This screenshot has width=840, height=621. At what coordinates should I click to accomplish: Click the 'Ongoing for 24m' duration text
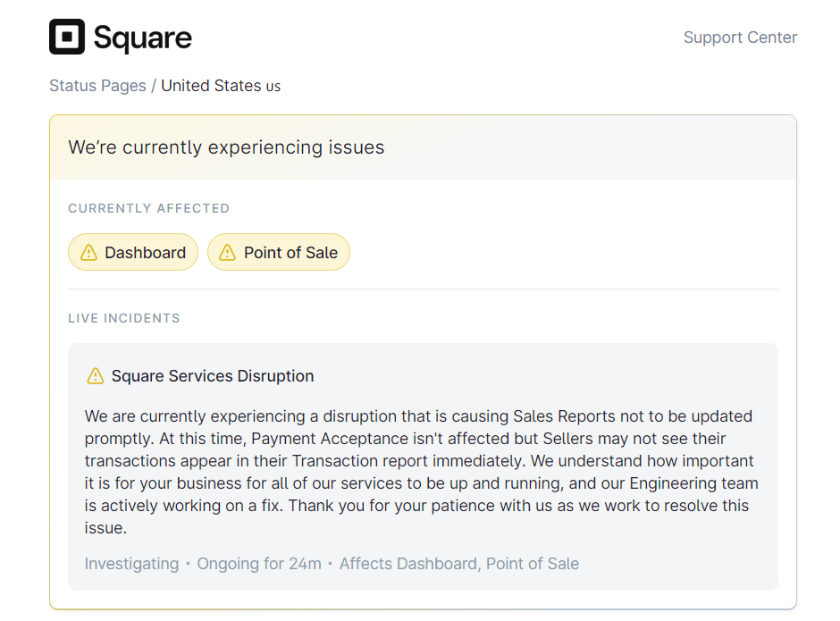tap(259, 564)
